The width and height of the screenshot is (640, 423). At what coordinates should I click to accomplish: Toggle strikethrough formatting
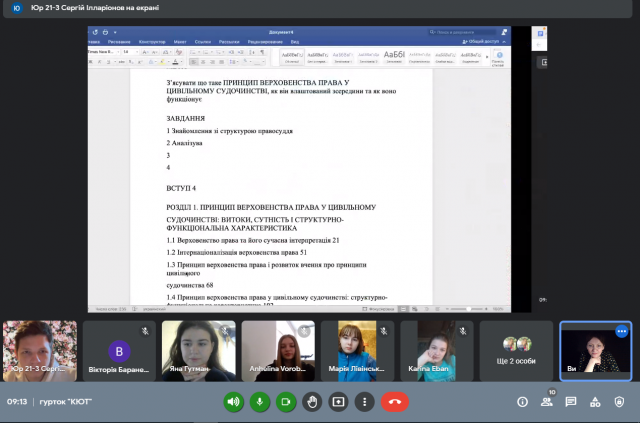121,62
